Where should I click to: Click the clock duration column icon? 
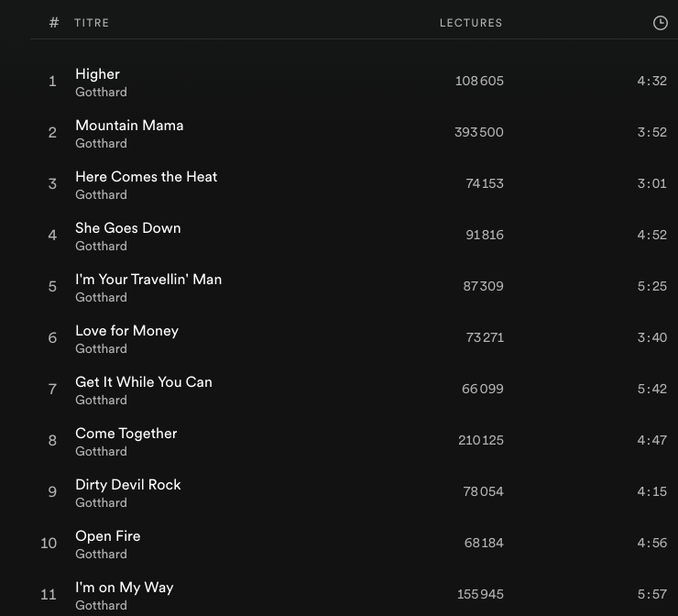click(x=660, y=23)
